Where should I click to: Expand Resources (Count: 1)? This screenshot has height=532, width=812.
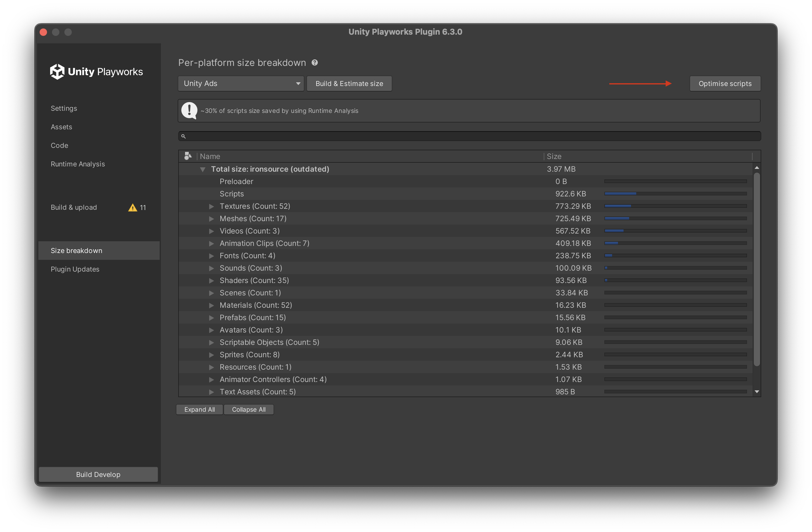[212, 367]
